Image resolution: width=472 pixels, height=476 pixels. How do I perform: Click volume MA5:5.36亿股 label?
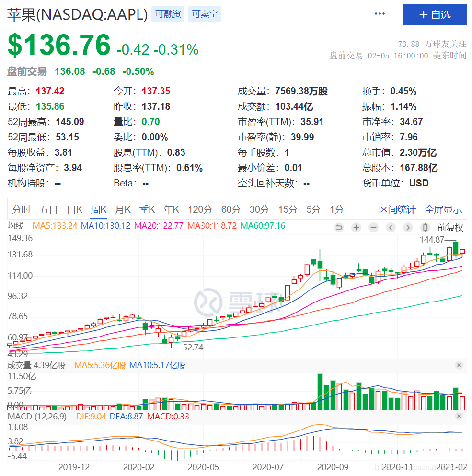[100, 365]
